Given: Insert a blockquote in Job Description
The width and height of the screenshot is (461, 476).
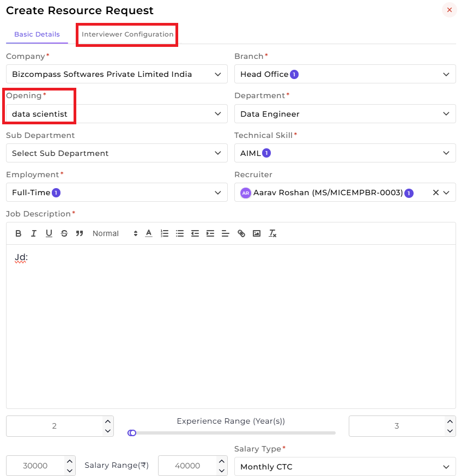Looking at the screenshot, I should [x=80, y=233].
